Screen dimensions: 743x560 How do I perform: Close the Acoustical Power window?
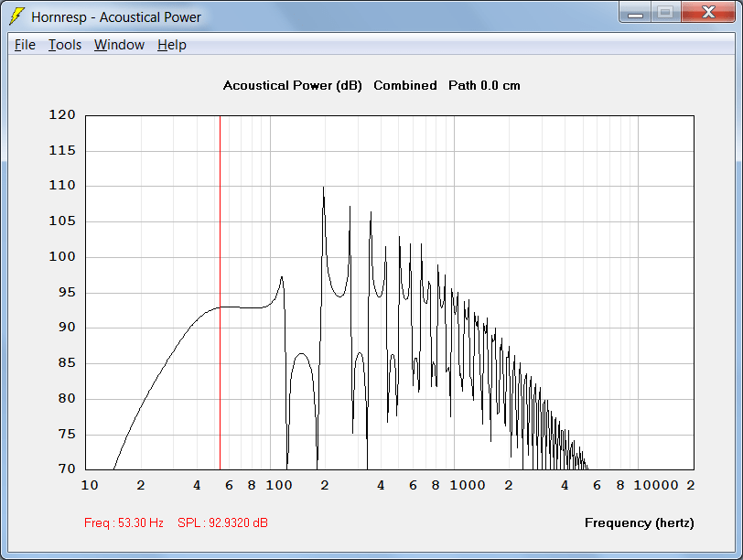pyautogui.click(x=708, y=13)
